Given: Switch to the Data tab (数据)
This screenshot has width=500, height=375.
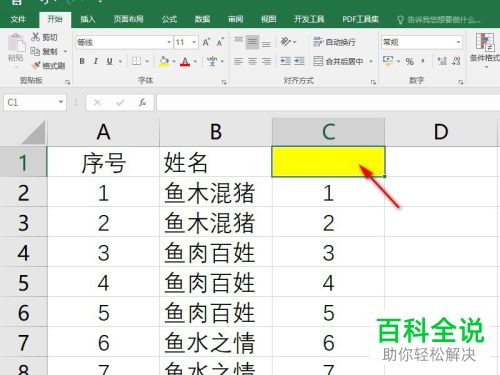Looking at the screenshot, I should (202, 19).
